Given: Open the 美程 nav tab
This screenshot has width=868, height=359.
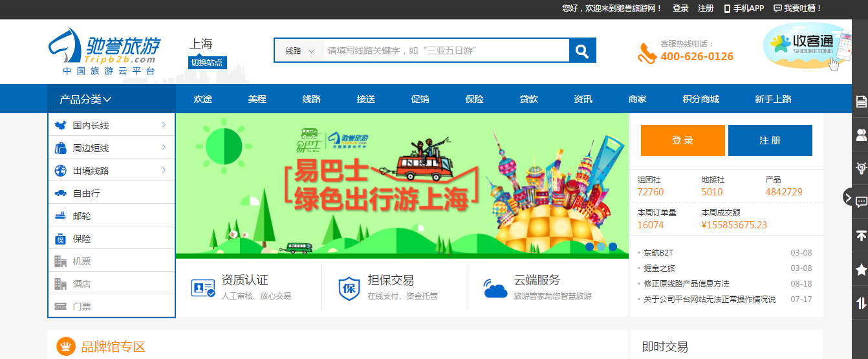Looking at the screenshot, I should (257, 99).
